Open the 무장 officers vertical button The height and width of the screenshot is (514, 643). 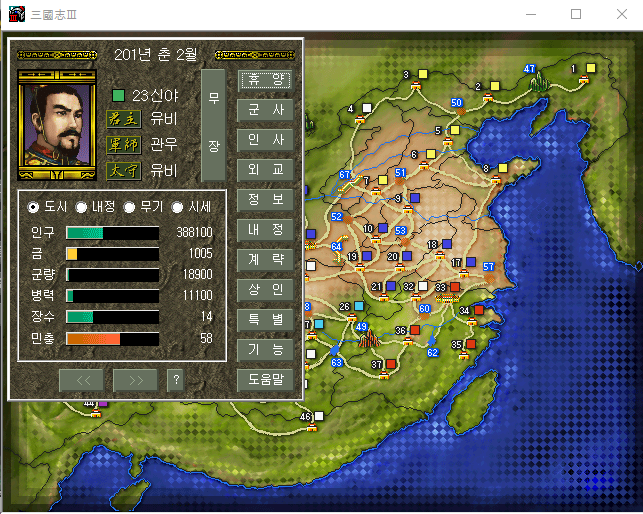coord(213,125)
